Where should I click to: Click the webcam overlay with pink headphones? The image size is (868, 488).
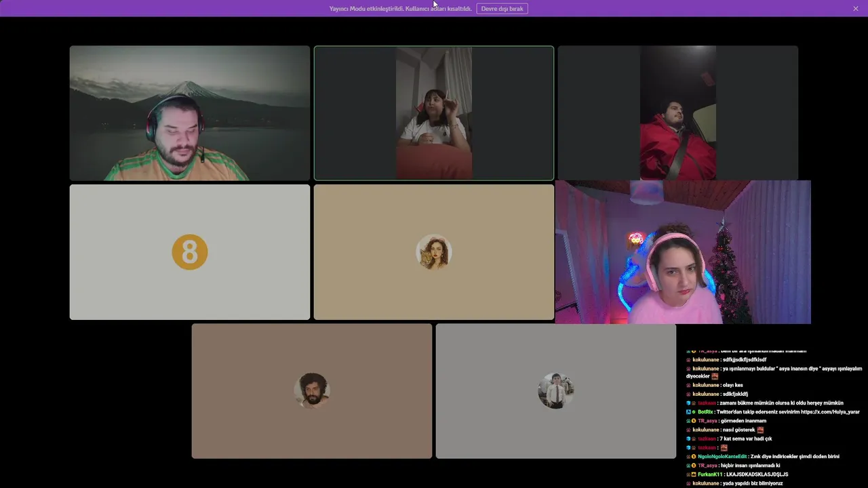(683, 252)
